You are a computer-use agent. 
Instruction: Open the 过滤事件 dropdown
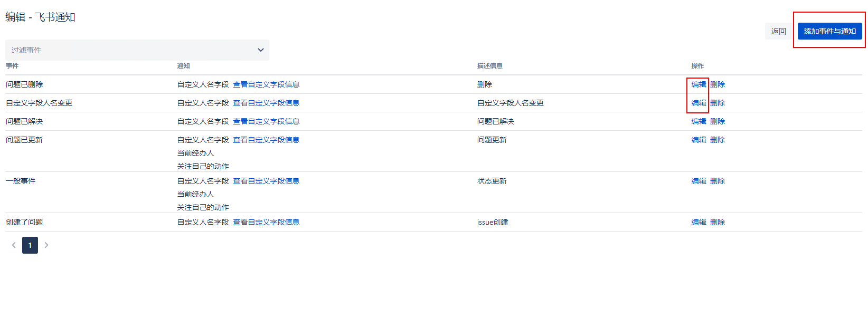(137, 50)
